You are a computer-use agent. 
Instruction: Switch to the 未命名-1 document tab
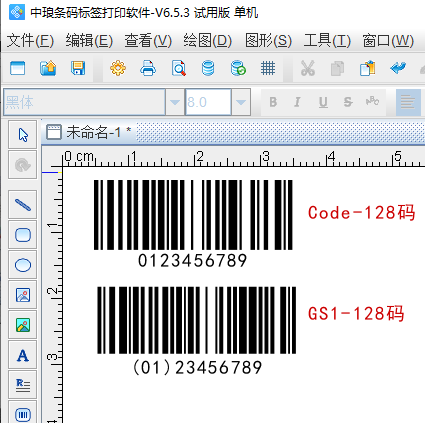[x=89, y=132]
